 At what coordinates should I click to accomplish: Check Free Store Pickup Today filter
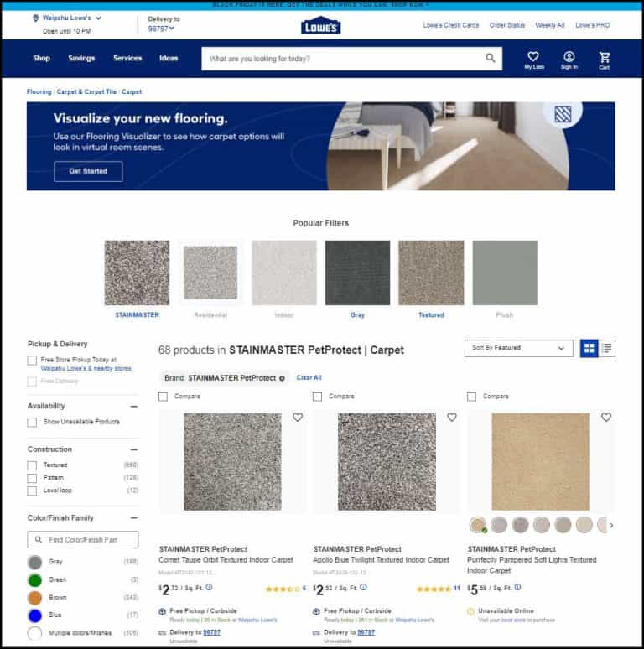tap(32, 360)
